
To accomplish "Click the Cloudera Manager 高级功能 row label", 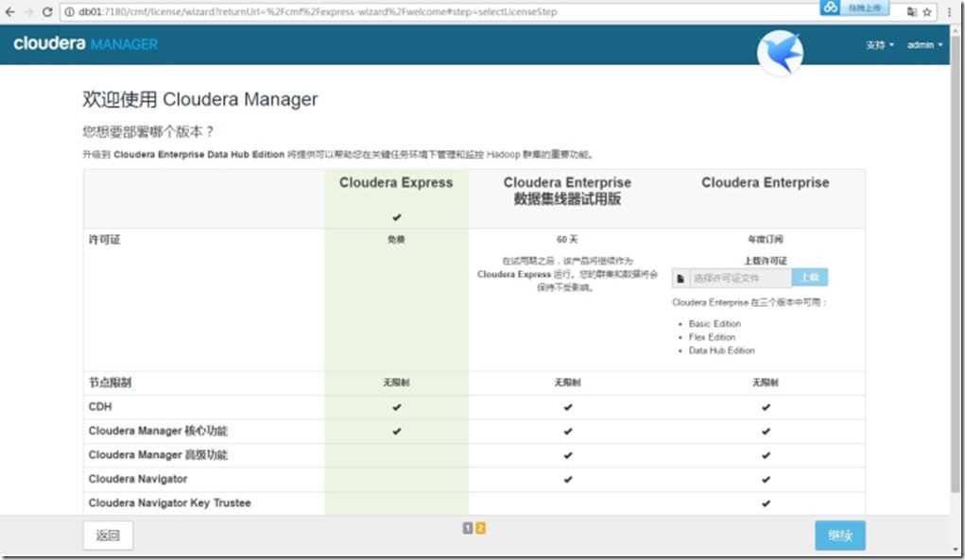I will pyautogui.click(x=158, y=455).
